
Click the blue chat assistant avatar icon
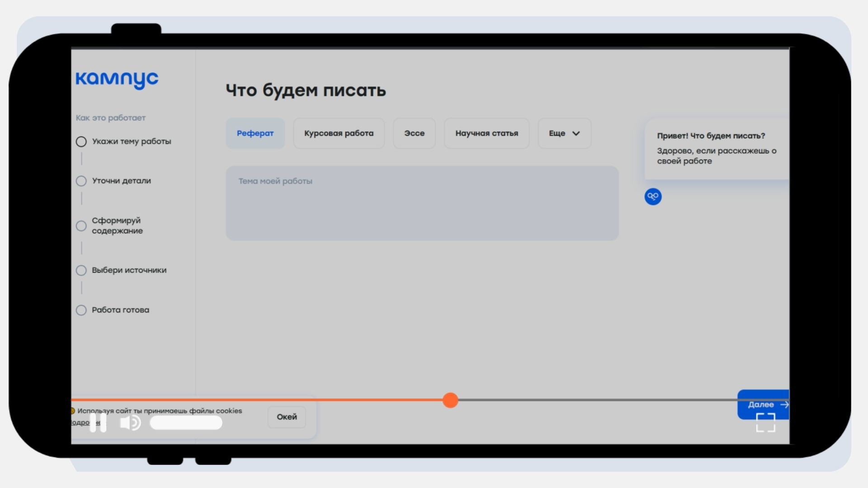(653, 197)
